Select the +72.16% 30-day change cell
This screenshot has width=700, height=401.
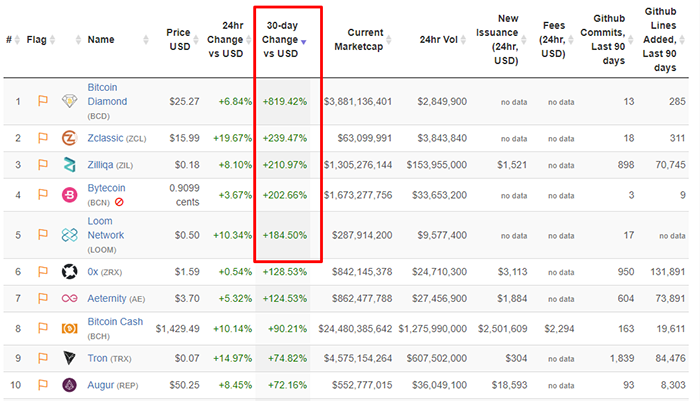pyautogui.click(x=288, y=385)
